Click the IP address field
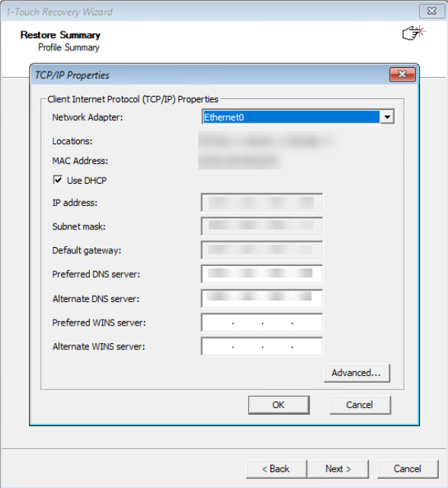Image resolution: width=448 pixels, height=488 pixels. [262, 203]
